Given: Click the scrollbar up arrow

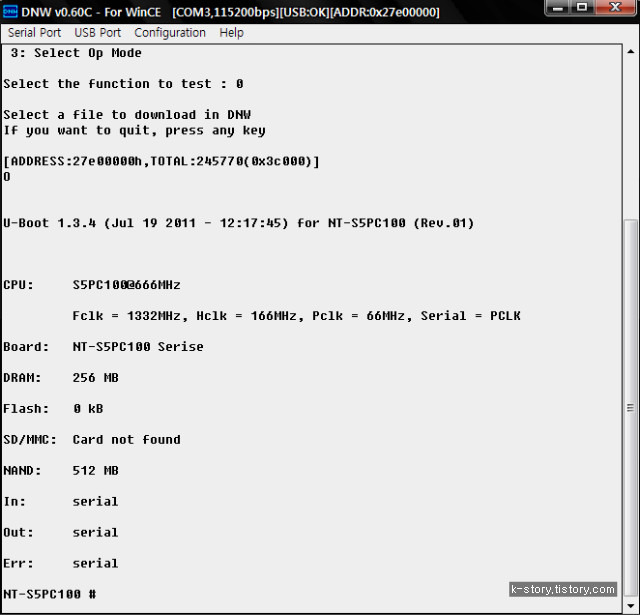Looking at the screenshot, I should [x=631, y=52].
